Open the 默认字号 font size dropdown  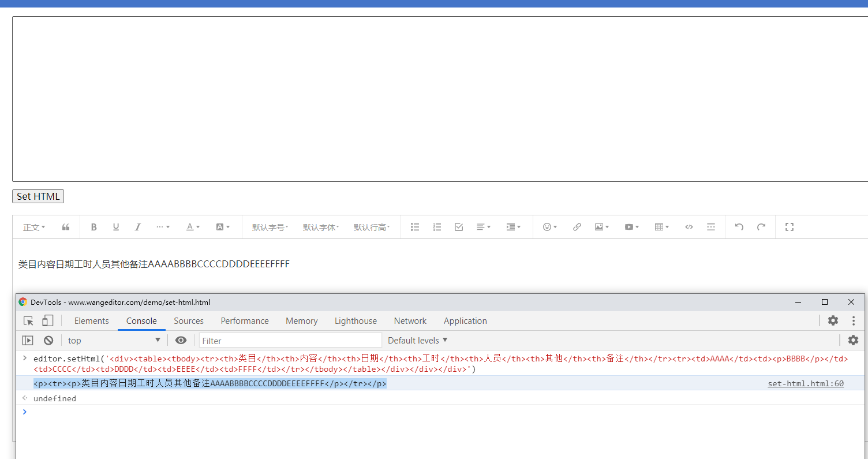269,226
